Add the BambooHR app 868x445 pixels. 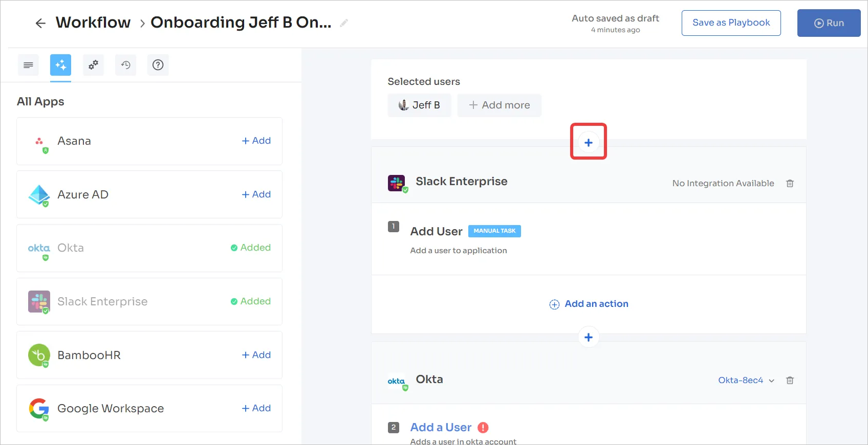coord(256,355)
